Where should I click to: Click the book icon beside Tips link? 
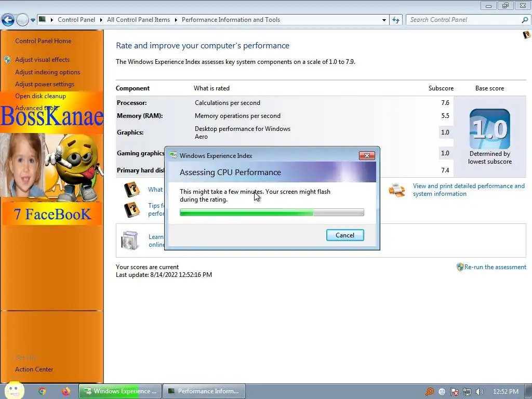[132, 210]
